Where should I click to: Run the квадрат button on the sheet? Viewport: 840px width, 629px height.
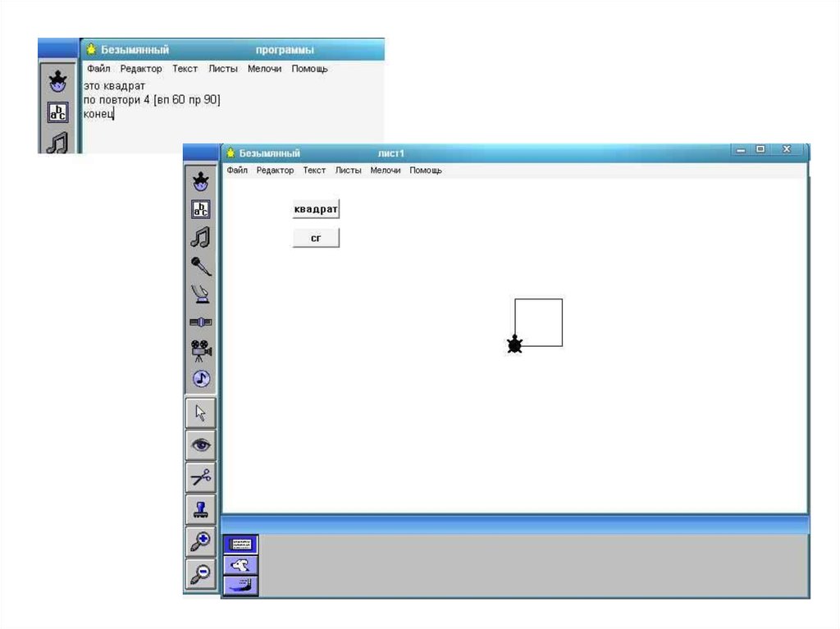coord(316,209)
